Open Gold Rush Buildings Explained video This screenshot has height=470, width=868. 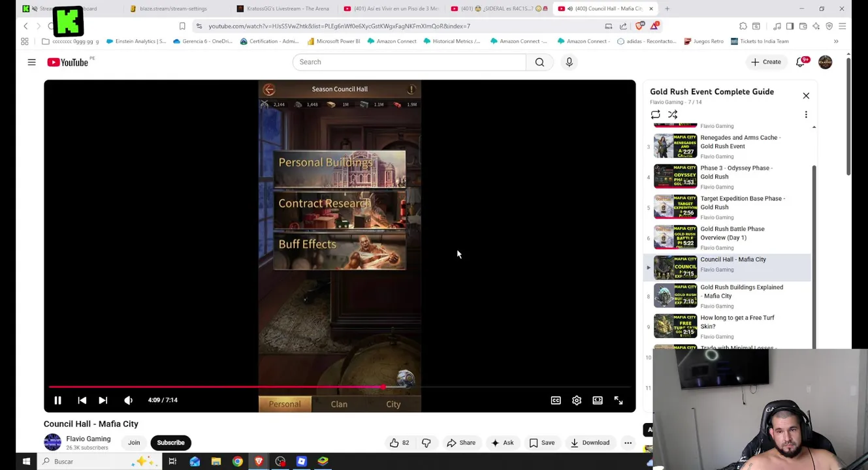[x=741, y=292]
